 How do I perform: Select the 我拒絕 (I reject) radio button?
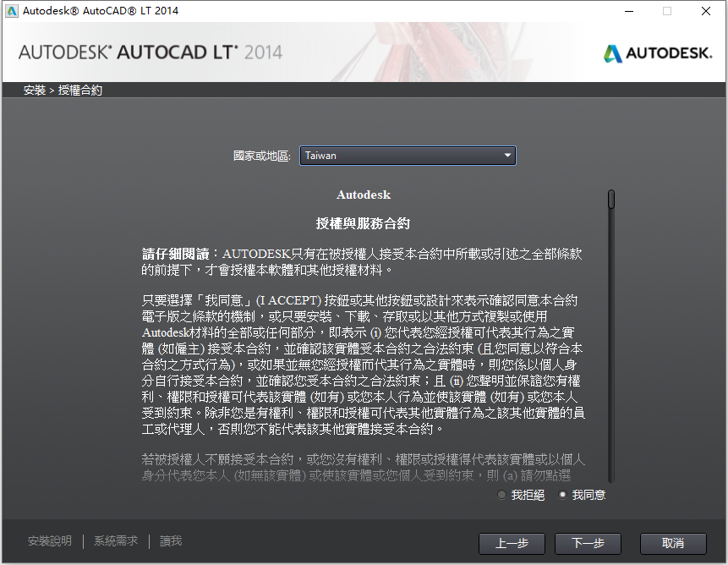(501, 495)
